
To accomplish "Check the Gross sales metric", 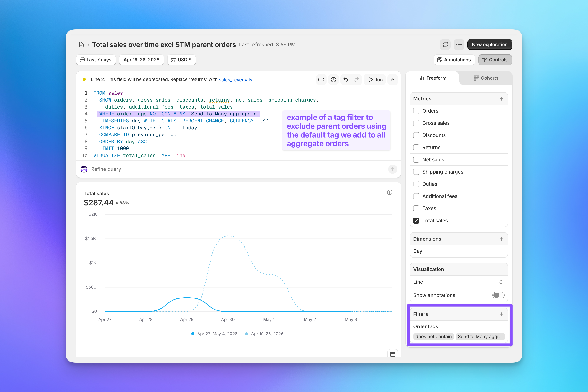I will tap(416, 123).
